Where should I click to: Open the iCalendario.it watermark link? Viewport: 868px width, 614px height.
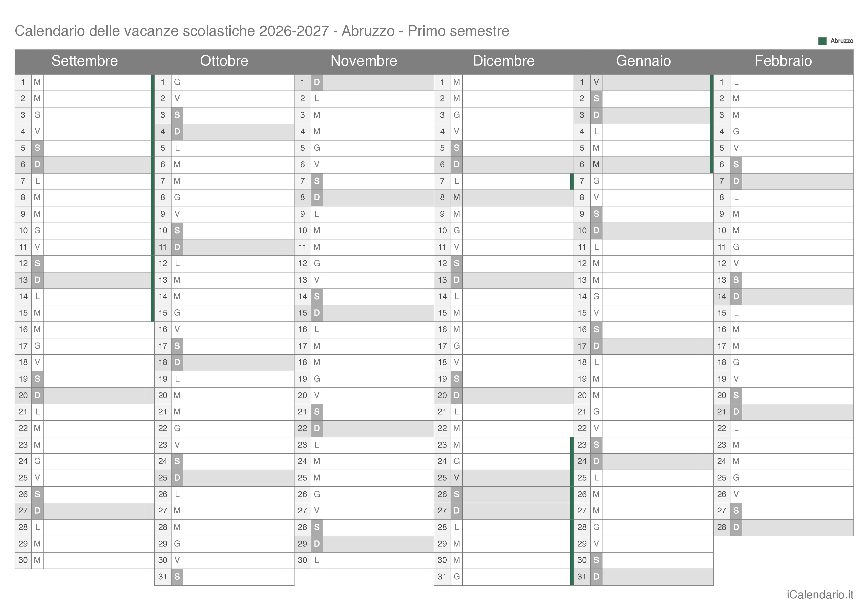click(x=820, y=595)
